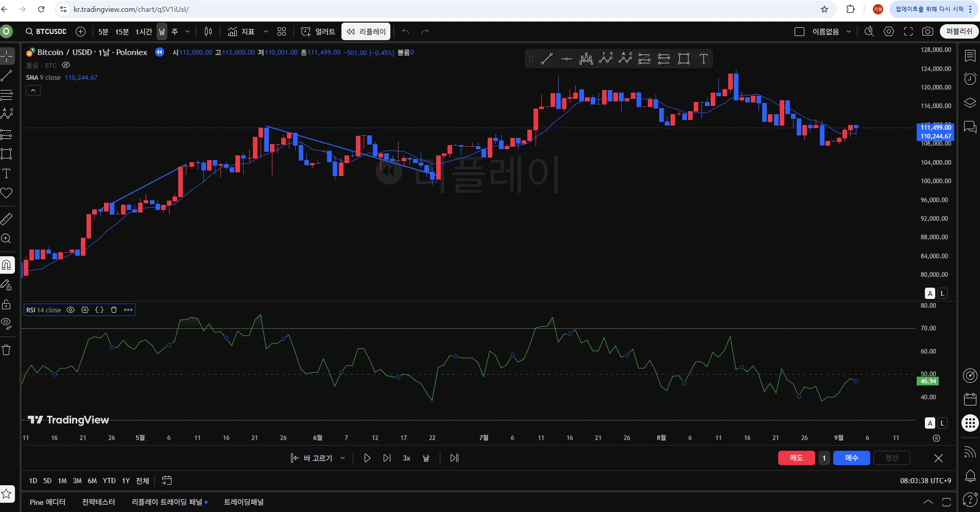The image size is (980, 512).
Task: Add symbol with compare plus icon
Action: pos(81,31)
